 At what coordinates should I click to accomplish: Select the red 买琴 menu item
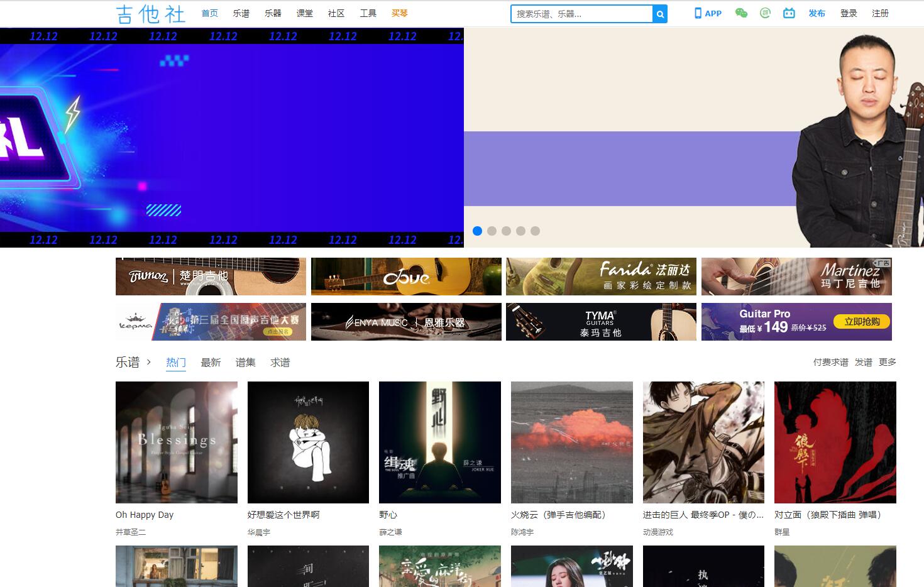point(400,13)
